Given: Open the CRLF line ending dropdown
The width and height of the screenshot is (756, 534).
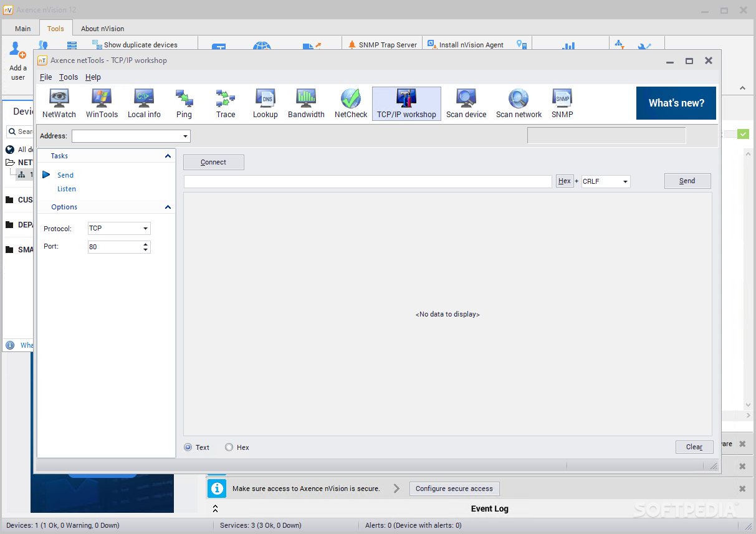Looking at the screenshot, I should click(625, 182).
